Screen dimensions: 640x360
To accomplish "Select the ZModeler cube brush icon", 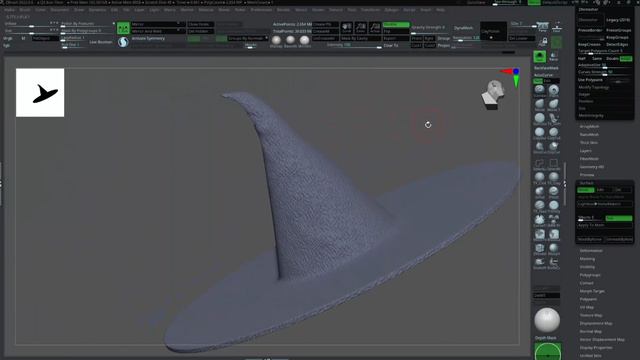I will [540, 249].
